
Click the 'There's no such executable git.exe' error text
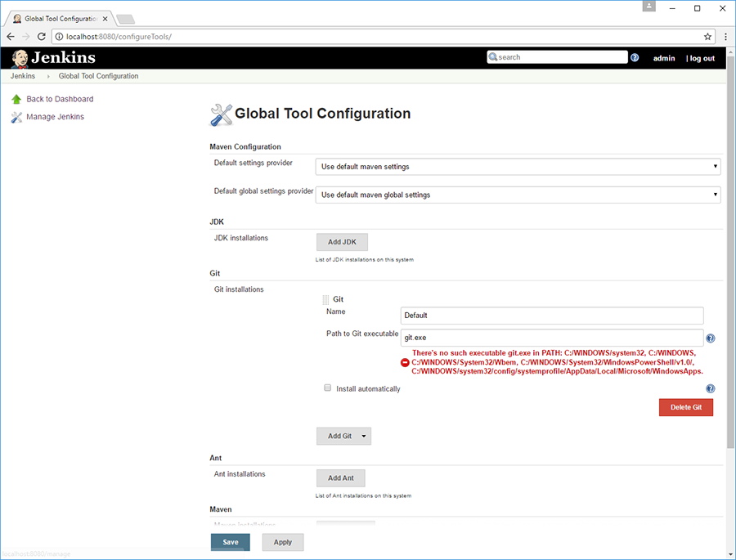[x=557, y=362]
